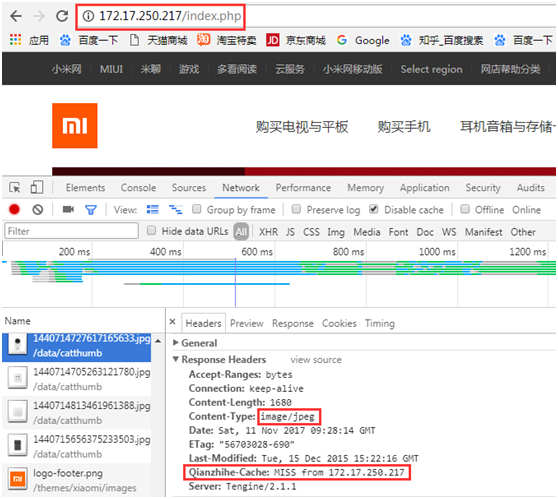Open the Google bookmark icon

pos(342,40)
